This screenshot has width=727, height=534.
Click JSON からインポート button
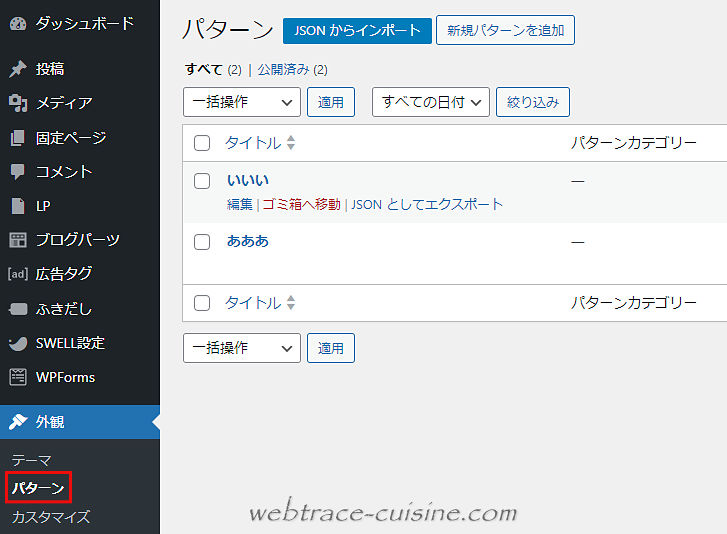[x=357, y=31]
